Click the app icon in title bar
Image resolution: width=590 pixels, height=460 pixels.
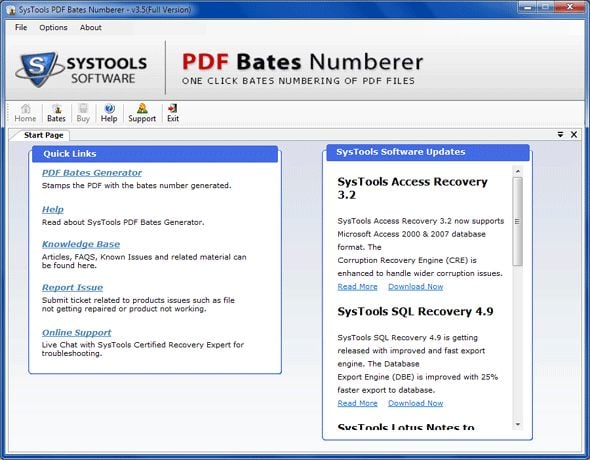11,10
